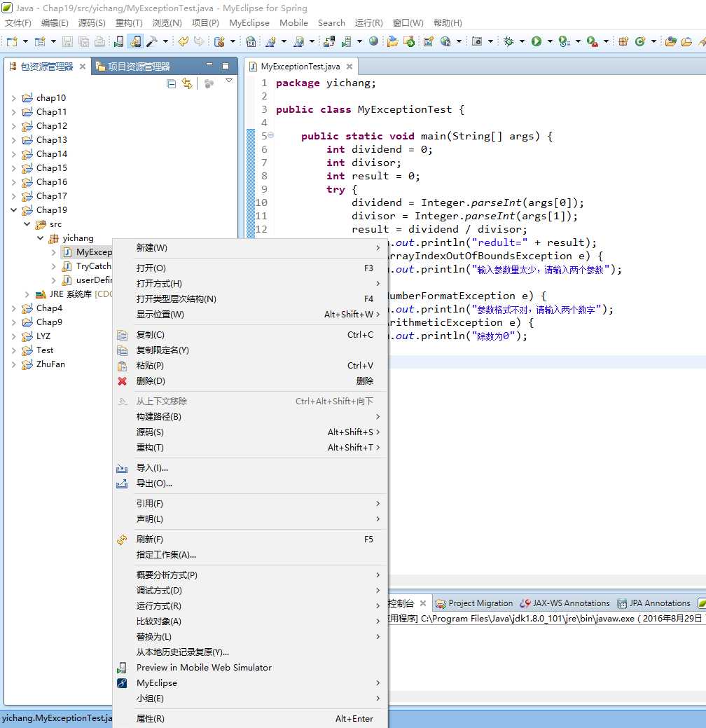The image size is (706, 728).
Task: Collapse the yichang package node
Action: pos(41,238)
